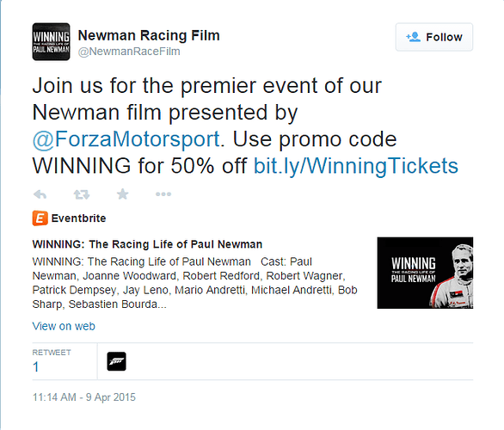Screen dimensions: 504x430
Task: Open the WINNING Paul Newman poster thumbnail
Action: (425, 273)
